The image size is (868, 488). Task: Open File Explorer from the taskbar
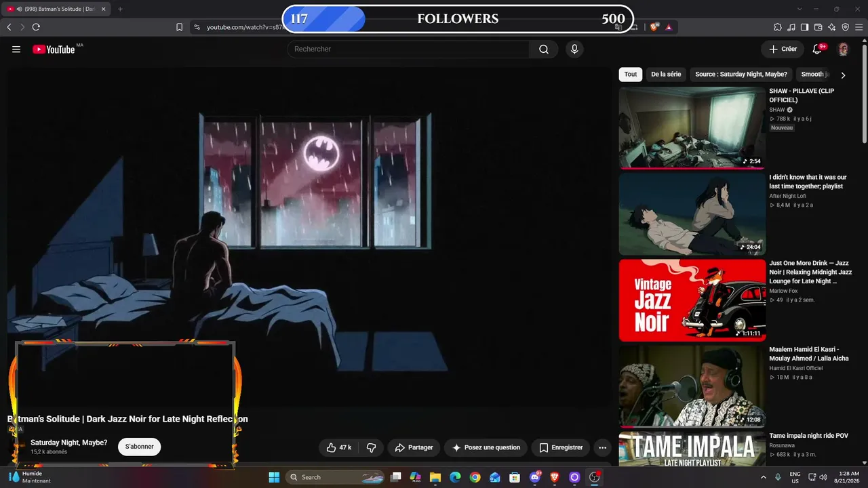435,477
